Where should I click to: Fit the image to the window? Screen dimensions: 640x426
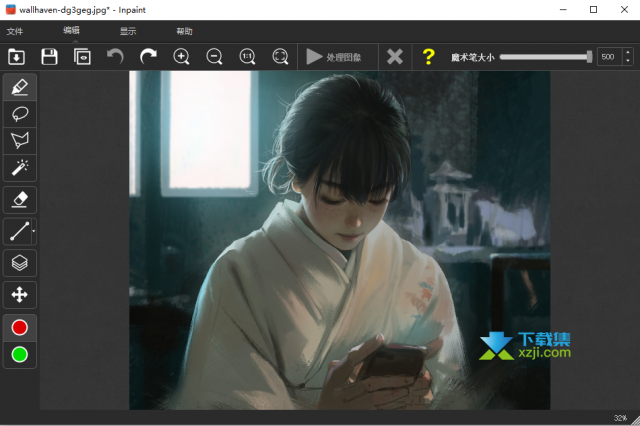280,57
